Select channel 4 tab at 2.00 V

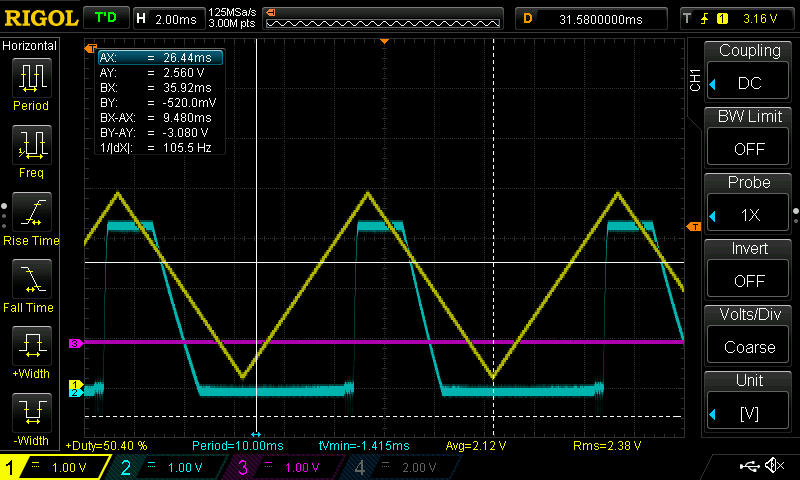coord(403,467)
